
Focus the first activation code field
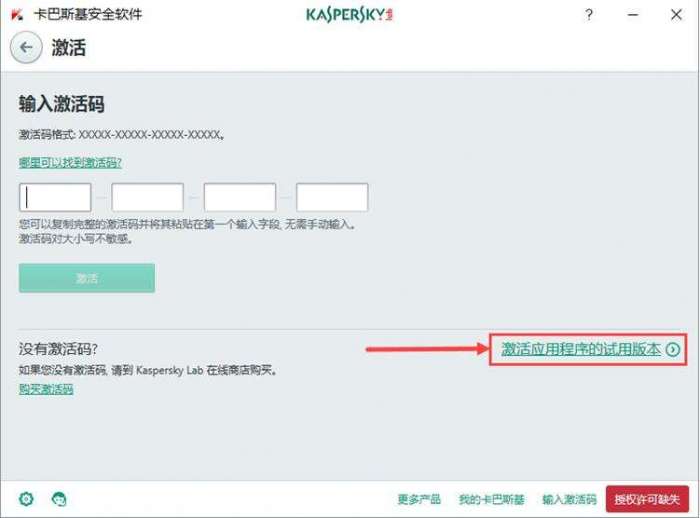tap(55, 197)
